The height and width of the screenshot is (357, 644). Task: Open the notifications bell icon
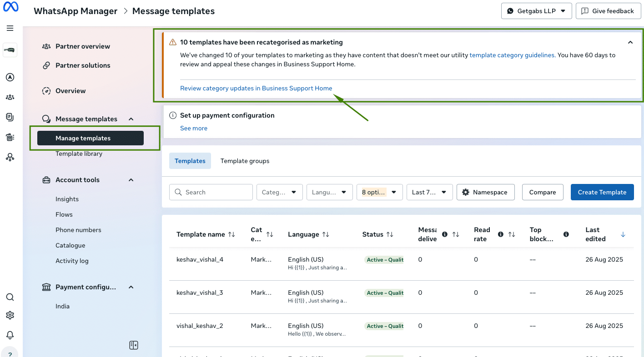pyautogui.click(x=10, y=335)
